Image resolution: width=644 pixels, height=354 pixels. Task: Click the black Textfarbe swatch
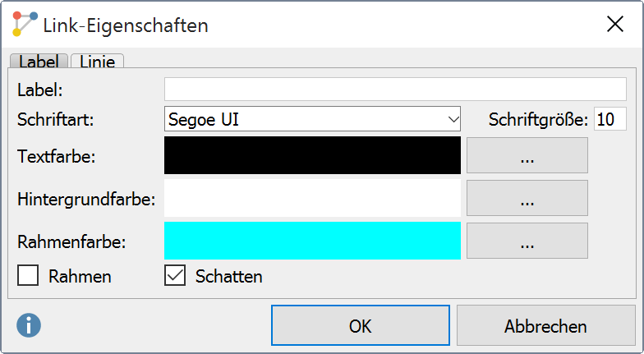click(x=312, y=155)
